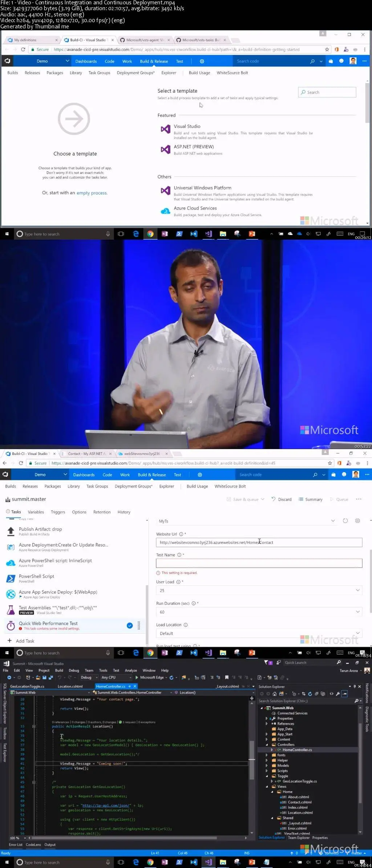Viewport: 372px width, 868px height.
Task: Switch to the Variables tab
Action: pos(36,512)
